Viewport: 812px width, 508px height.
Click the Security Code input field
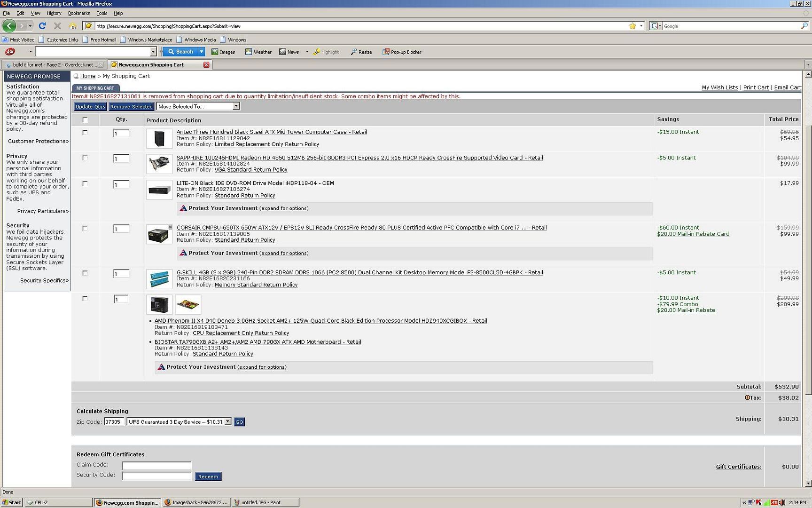(x=156, y=476)
